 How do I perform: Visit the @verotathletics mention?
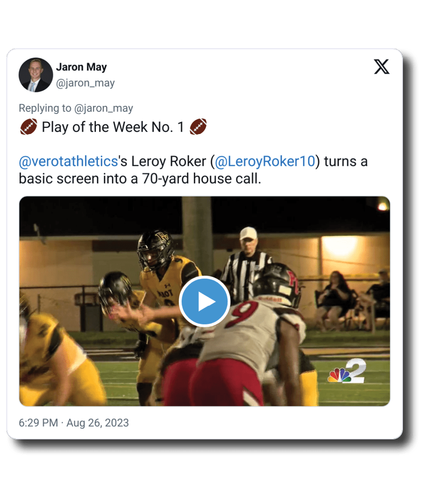68,161
